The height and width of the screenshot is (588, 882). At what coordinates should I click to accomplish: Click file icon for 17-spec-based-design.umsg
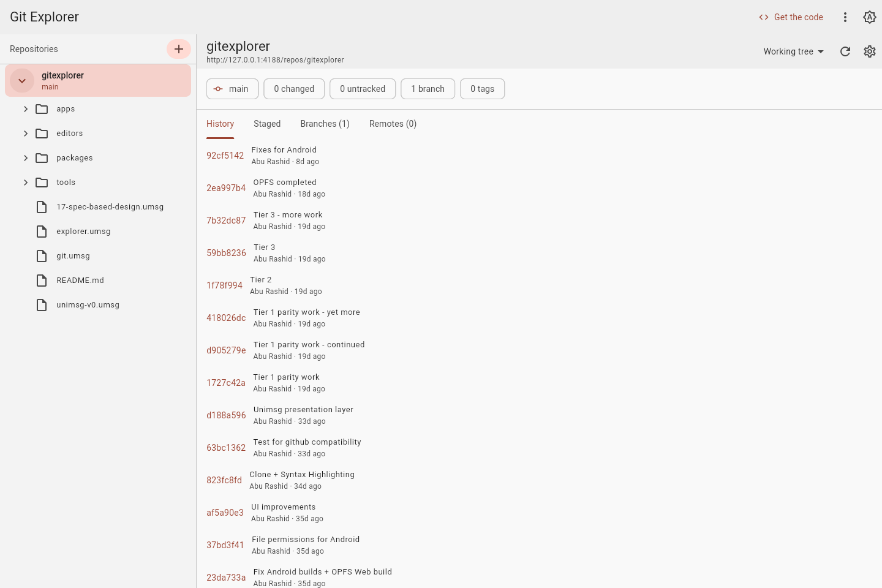[42, 207]
